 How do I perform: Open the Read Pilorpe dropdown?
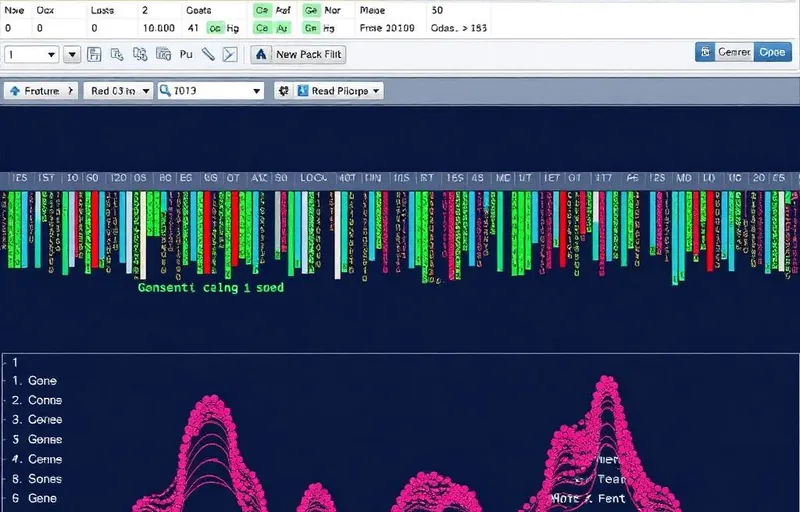click(339, 91)
